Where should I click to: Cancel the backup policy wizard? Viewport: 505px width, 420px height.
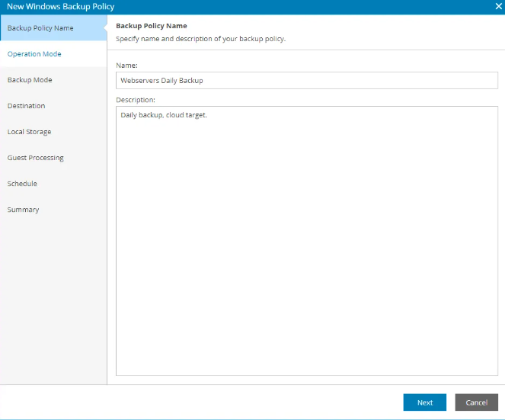(476, 402)
